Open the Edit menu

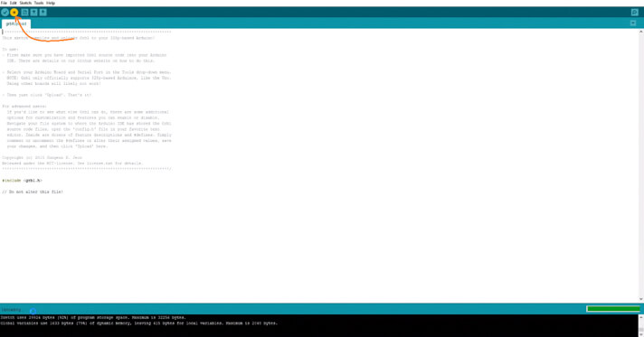(x=14, y=3)
